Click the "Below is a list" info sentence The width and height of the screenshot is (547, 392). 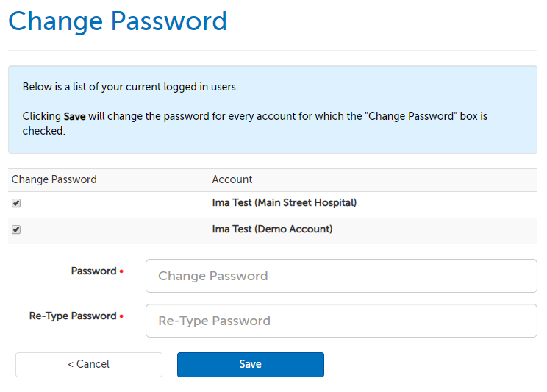[x=130, y=87]
